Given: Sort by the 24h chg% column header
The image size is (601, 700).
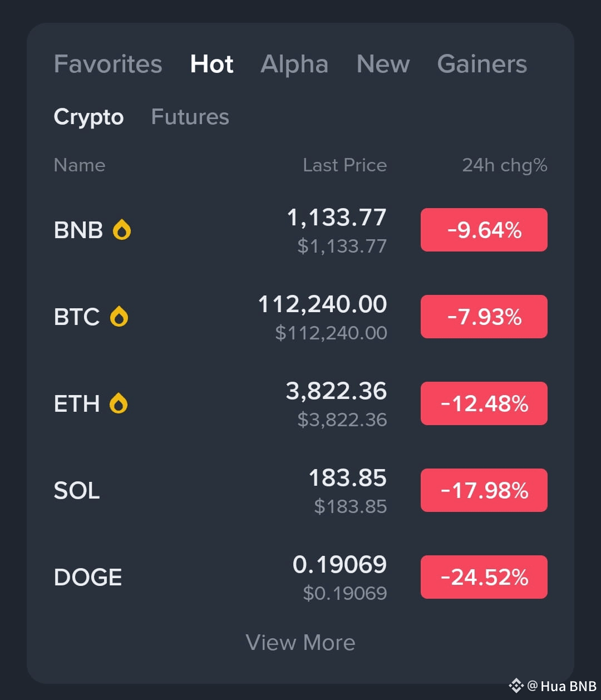Looking at the screenshot, I should pyautogui.click(x=505, y=165).
